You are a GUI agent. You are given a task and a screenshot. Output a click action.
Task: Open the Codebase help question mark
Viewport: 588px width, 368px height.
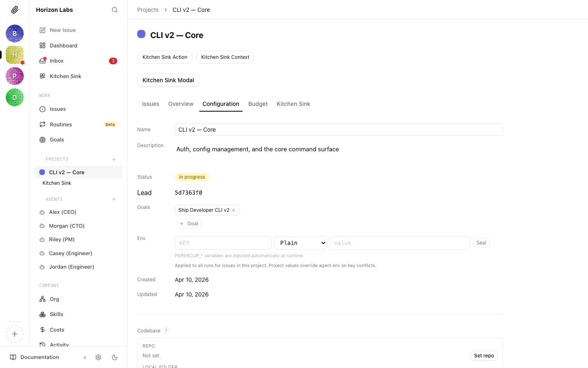coord(166,331)
